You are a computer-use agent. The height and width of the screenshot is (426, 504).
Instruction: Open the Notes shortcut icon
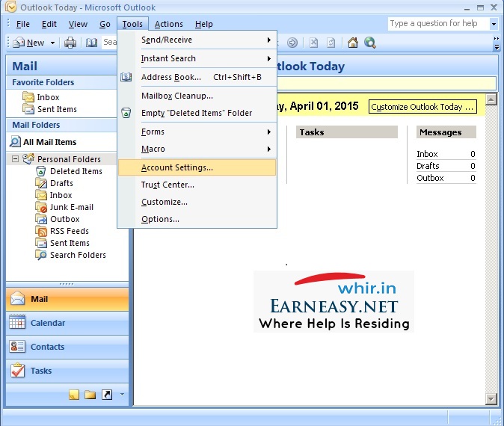(x=74, y=395)
